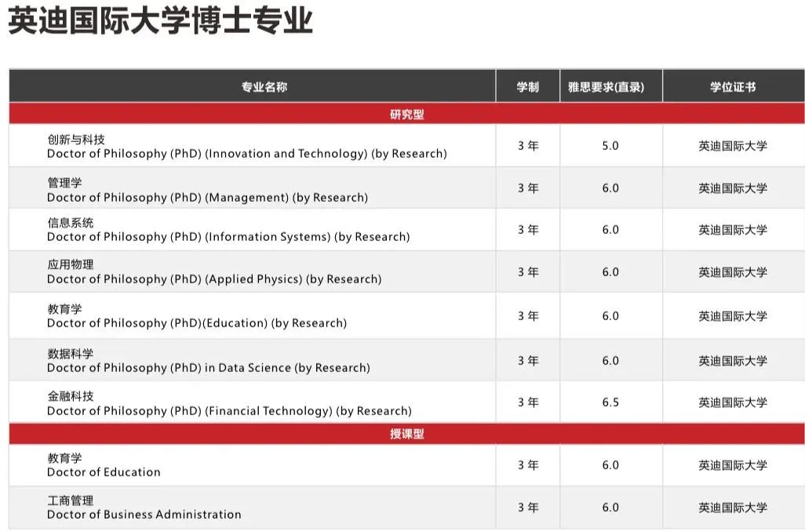Click the PhD (Management) by Research text

tap(207, 197)
